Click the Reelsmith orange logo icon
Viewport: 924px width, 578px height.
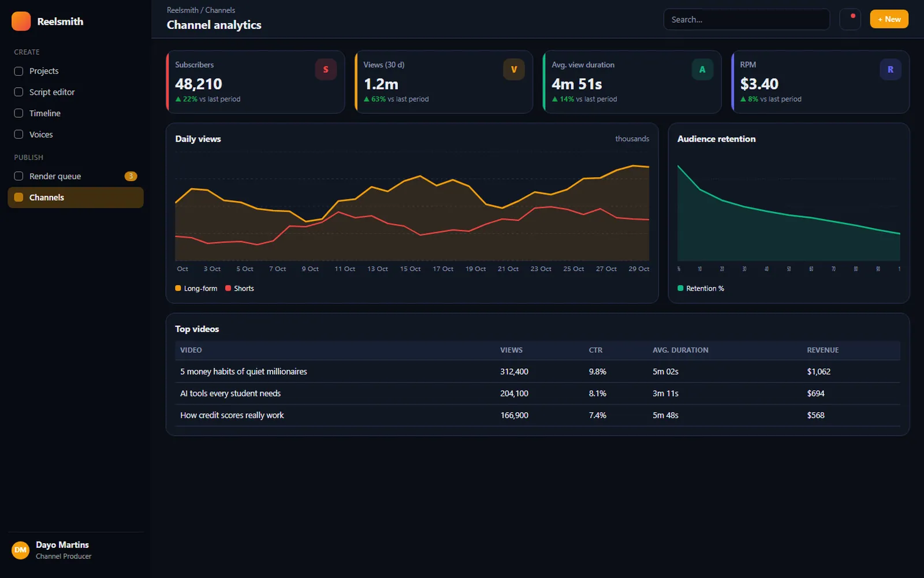(x=21, y=21)
